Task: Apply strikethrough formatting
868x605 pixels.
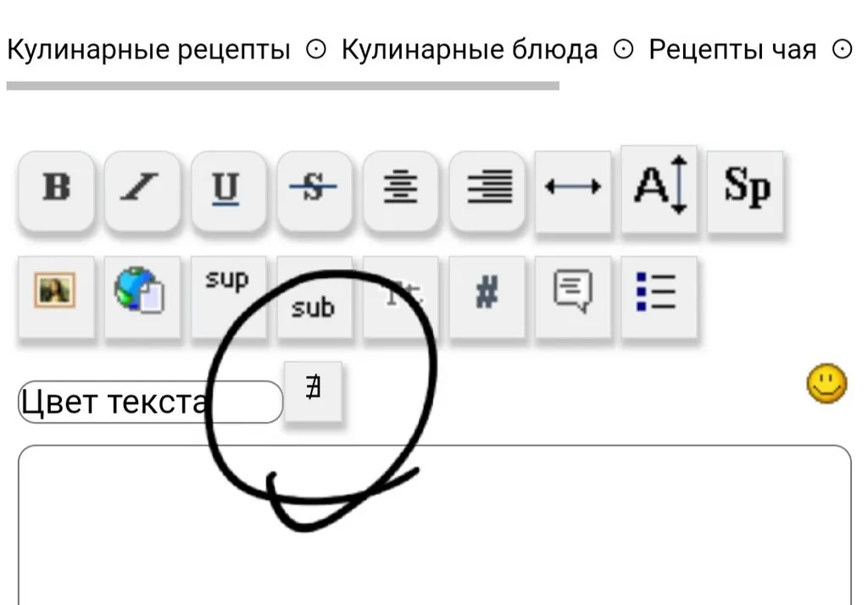Action: (x=314, y=190)
